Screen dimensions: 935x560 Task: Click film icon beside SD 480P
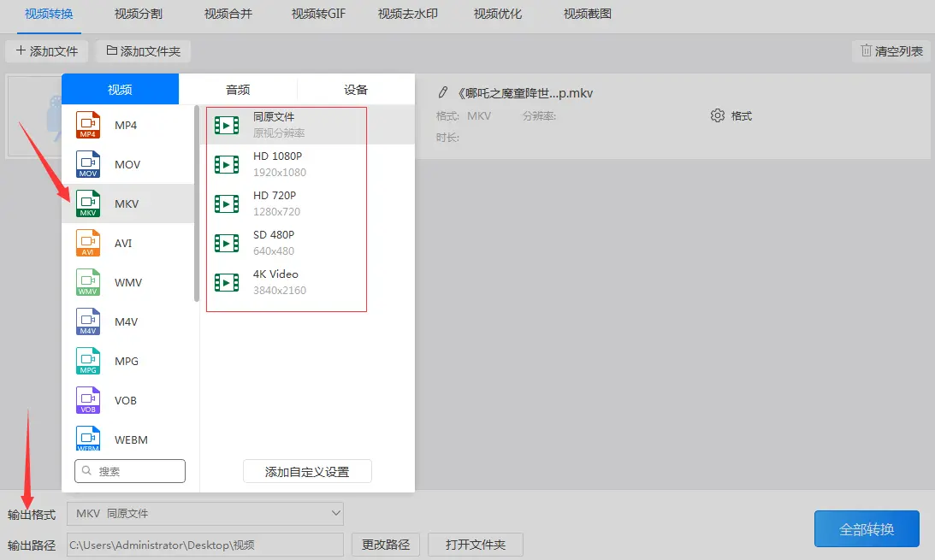click(x=227, y=243)
